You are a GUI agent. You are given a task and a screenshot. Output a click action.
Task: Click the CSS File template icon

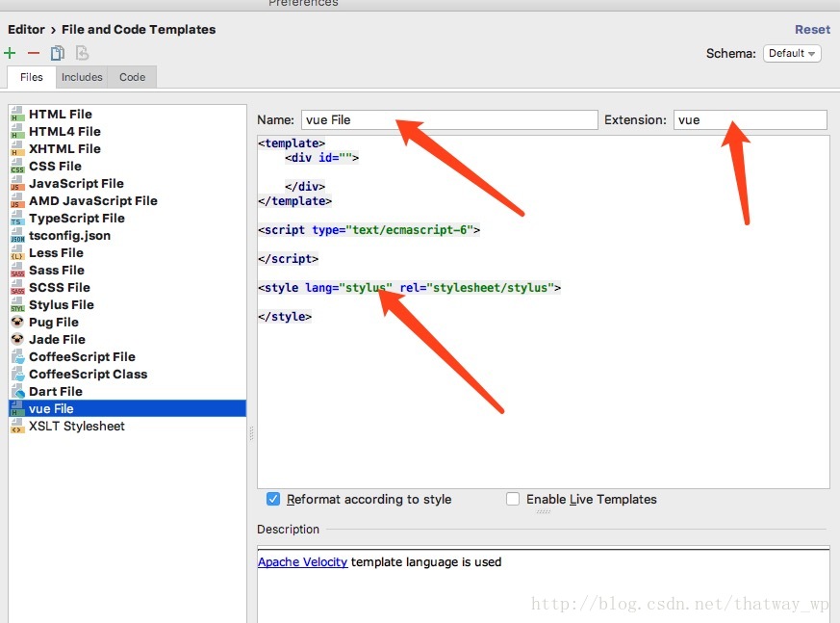[x=17, y=167]
